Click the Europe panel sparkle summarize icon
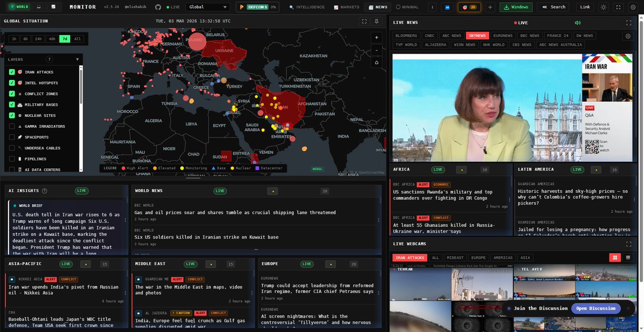644x332 pixels. (x=331, y=264)
